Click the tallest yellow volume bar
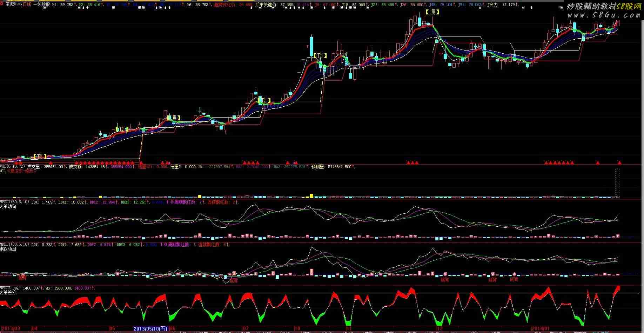Viewport: 644px width, 333px height. [x=311, y=195]
